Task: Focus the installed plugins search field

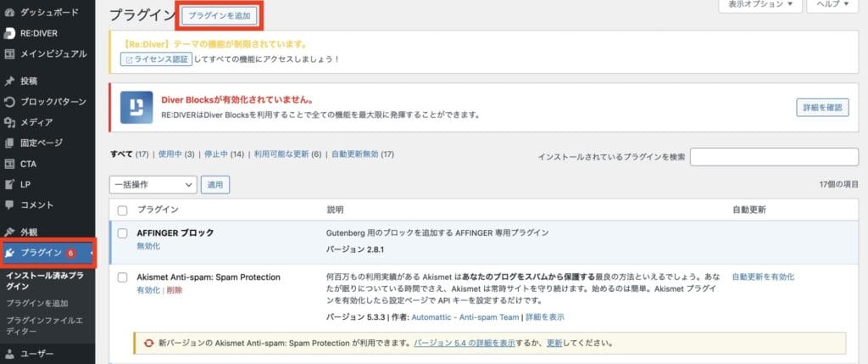Action: [774, 157]
